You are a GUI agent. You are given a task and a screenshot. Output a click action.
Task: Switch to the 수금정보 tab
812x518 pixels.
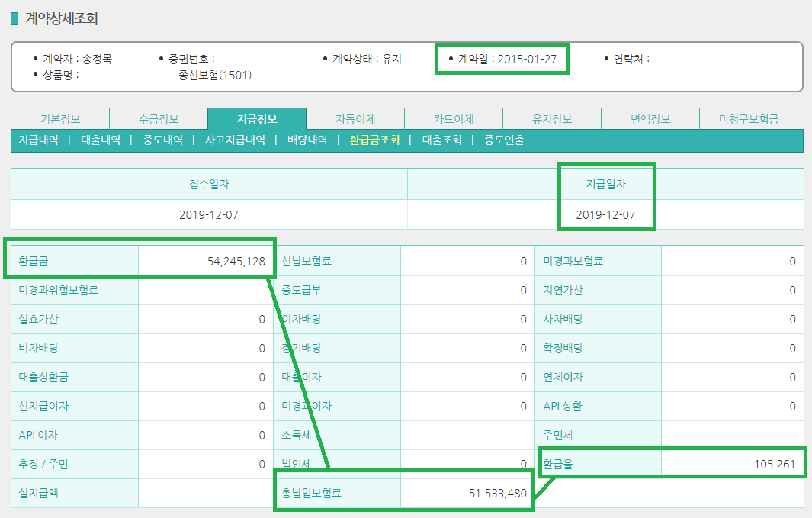(159, 119)
